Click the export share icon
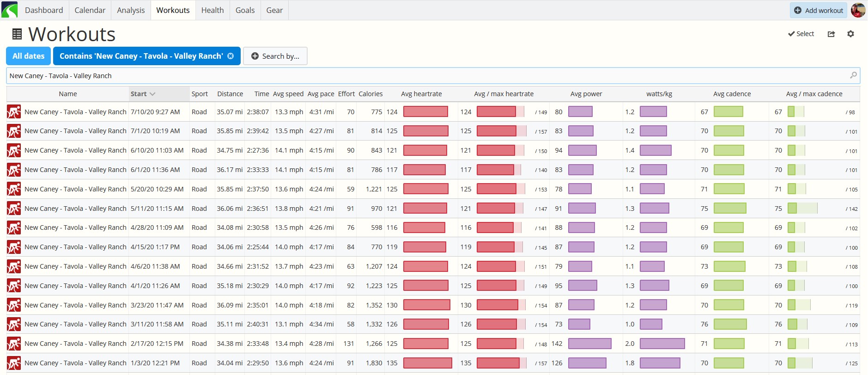The width and height of the screenshot is (868, 375). (831, 34)
